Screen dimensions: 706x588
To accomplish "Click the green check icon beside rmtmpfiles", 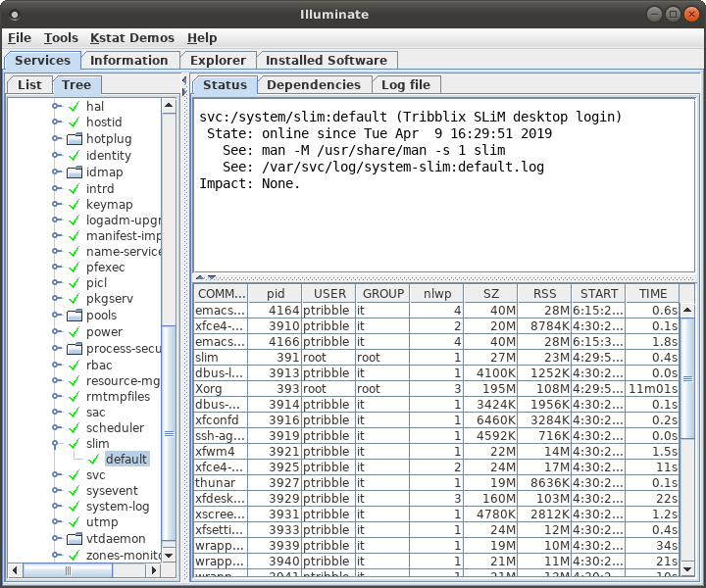I will pos(75,397).
